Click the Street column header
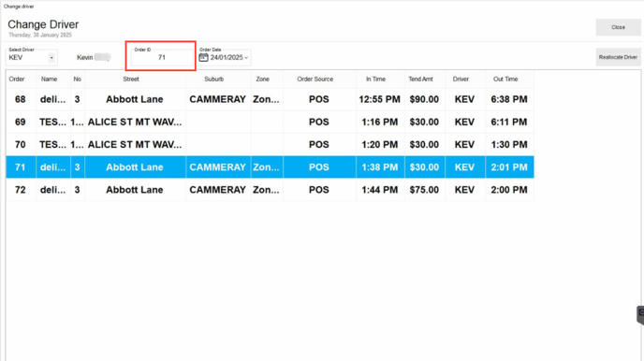Image resolution: width=644 pixels, height=361 pixels. pos(131,79)
